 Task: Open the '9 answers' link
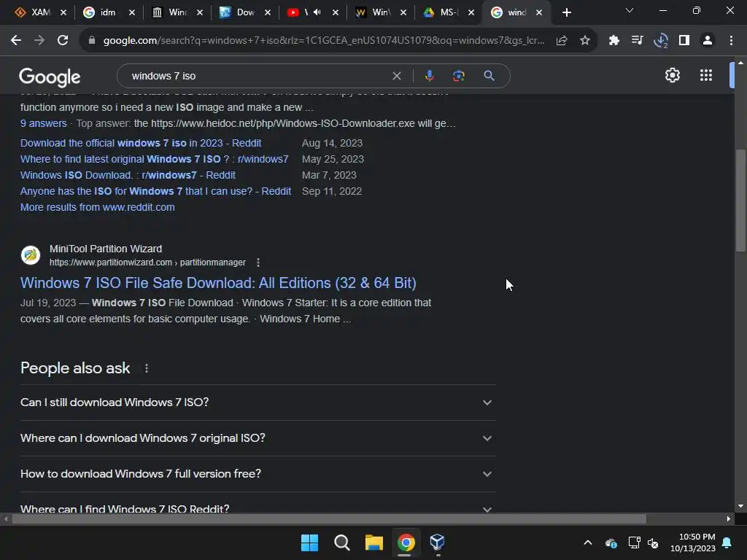[x=43, y=123]
